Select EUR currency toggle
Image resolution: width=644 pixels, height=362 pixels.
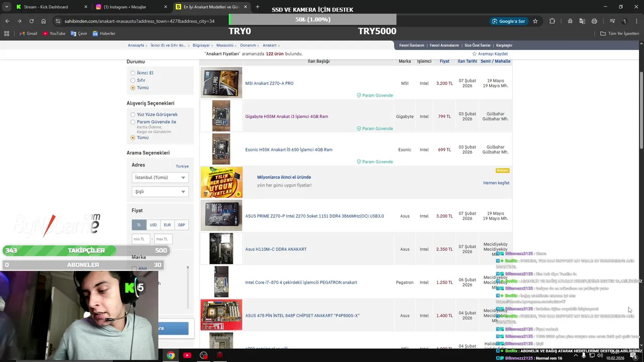click(x=167, y=225)
